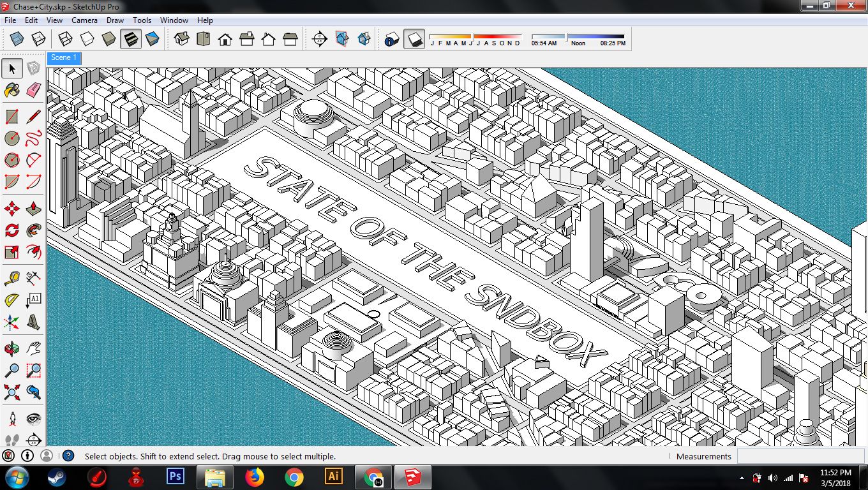Switch to Wireframe style

coord(65,40)
